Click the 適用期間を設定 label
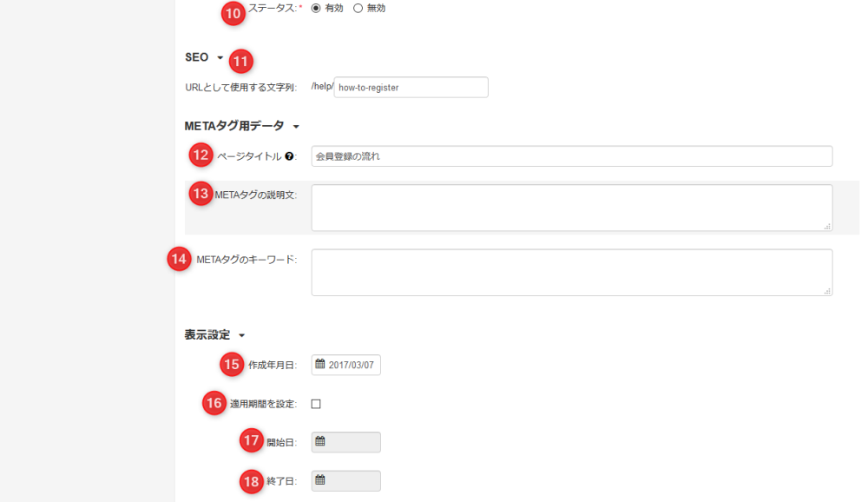Screen dimensions: 868x502 [x=264, y=404]
